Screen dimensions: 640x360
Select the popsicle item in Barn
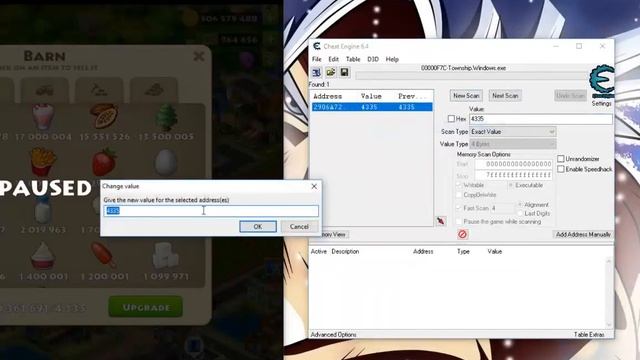104,256
